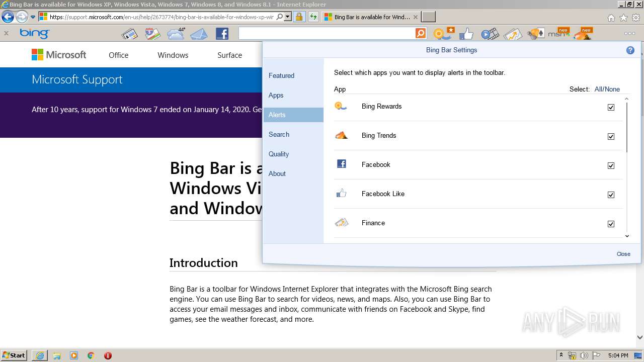Viewport: 644px width, 362px height.
Task: Close the Bing Bar with the X
Action: 6,34
